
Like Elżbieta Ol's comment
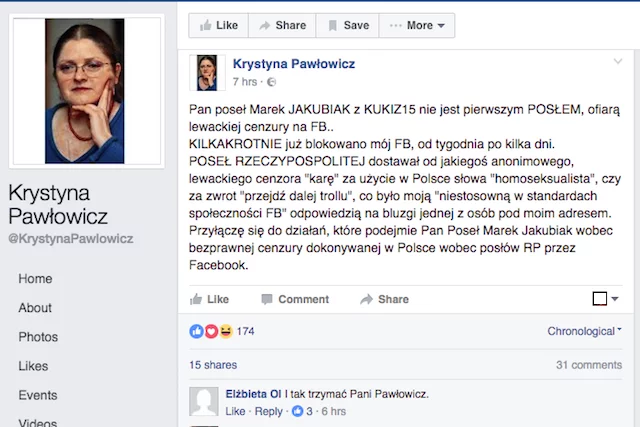point(236,411)
